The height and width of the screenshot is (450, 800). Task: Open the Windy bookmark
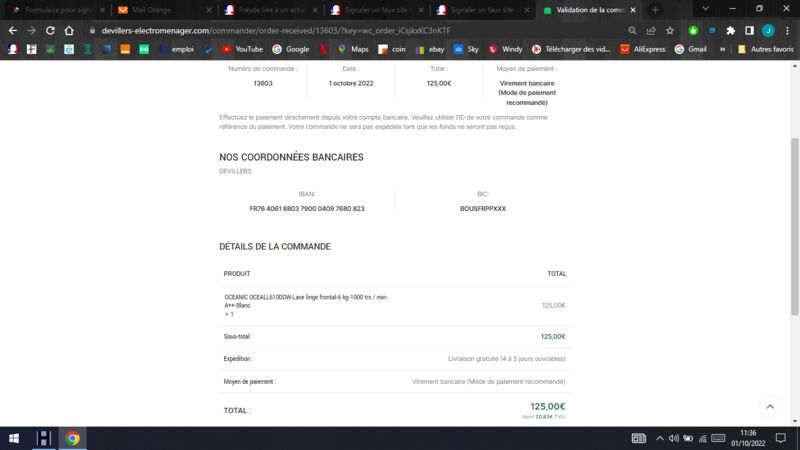click(x=506, y=49)
